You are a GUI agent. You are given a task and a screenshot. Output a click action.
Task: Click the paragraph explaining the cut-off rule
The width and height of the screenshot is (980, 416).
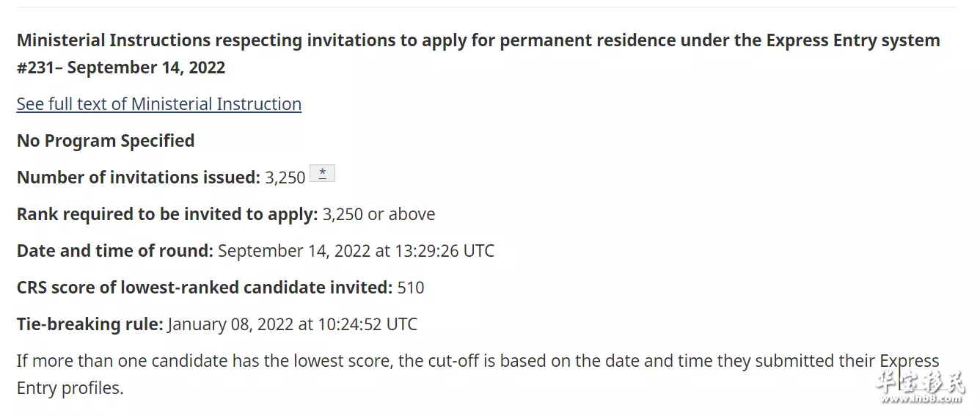478,374
